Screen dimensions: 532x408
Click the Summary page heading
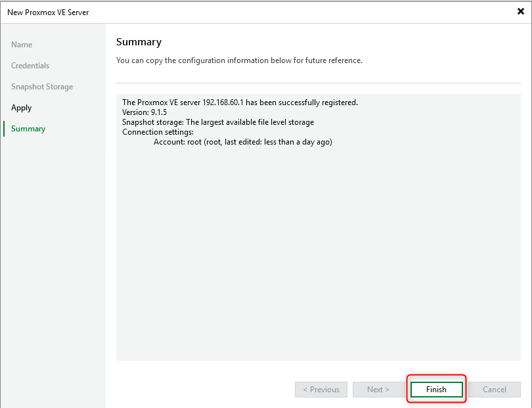point(139,41)
